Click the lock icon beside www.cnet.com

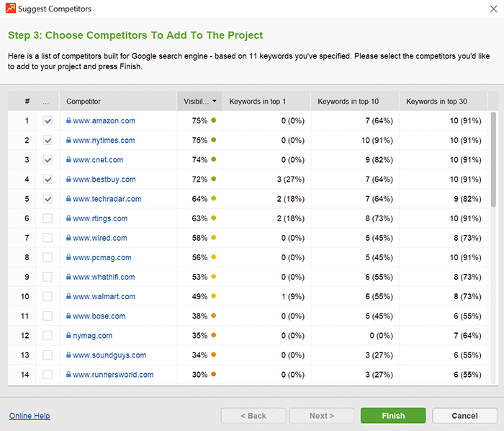click(68, 160)
